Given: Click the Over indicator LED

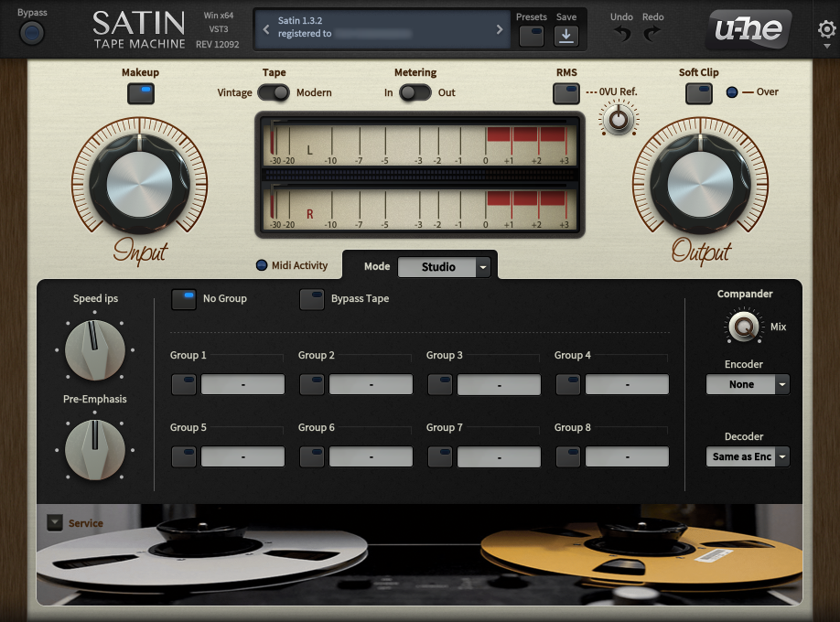Looking at the screenshot, I should pos(732,92).
